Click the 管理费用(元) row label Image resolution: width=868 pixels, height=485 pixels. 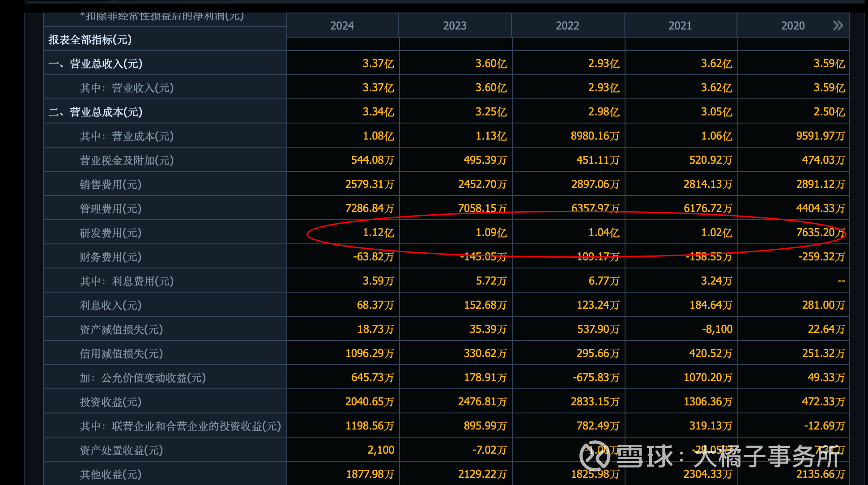(x=111, y=208)
